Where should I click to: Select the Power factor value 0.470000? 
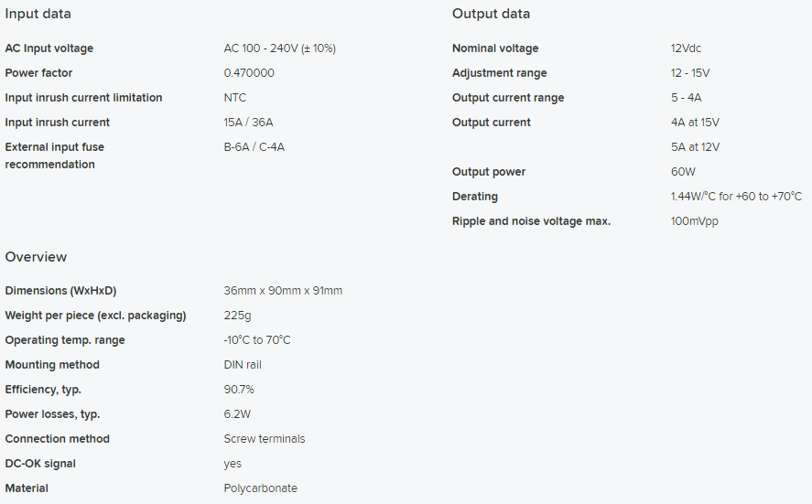coord(249,73)
